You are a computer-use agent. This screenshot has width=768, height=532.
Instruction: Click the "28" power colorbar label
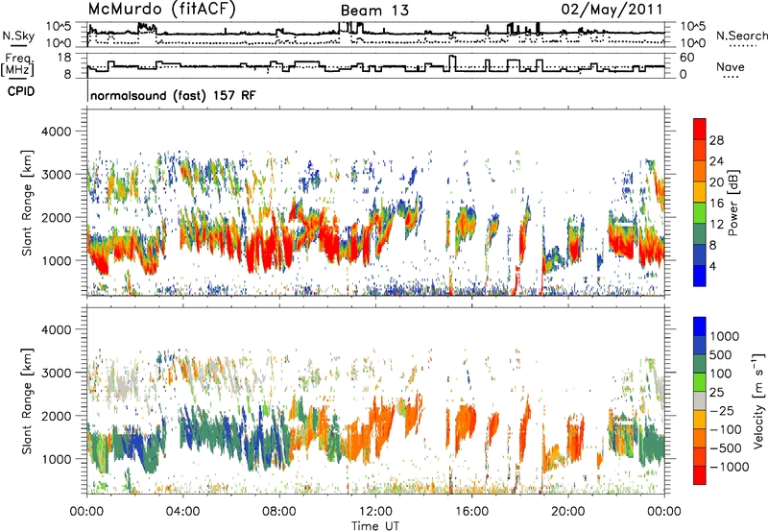(x=716, y=140)
